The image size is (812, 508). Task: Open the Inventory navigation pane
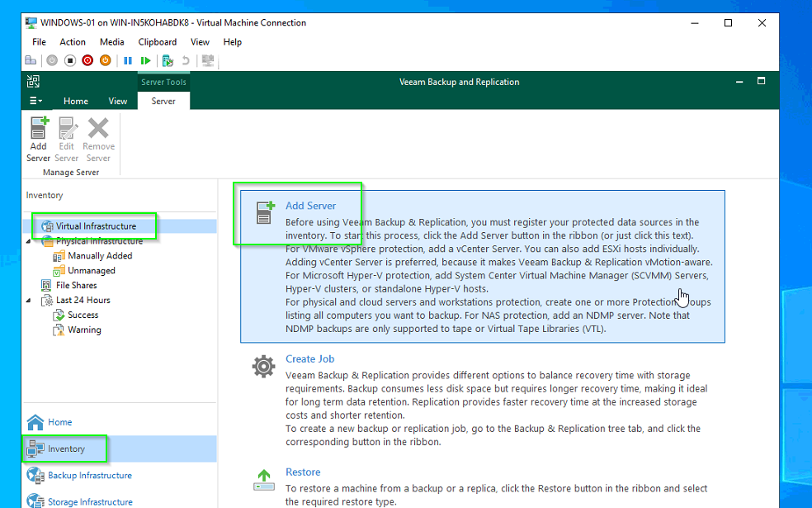pos(119,449)
